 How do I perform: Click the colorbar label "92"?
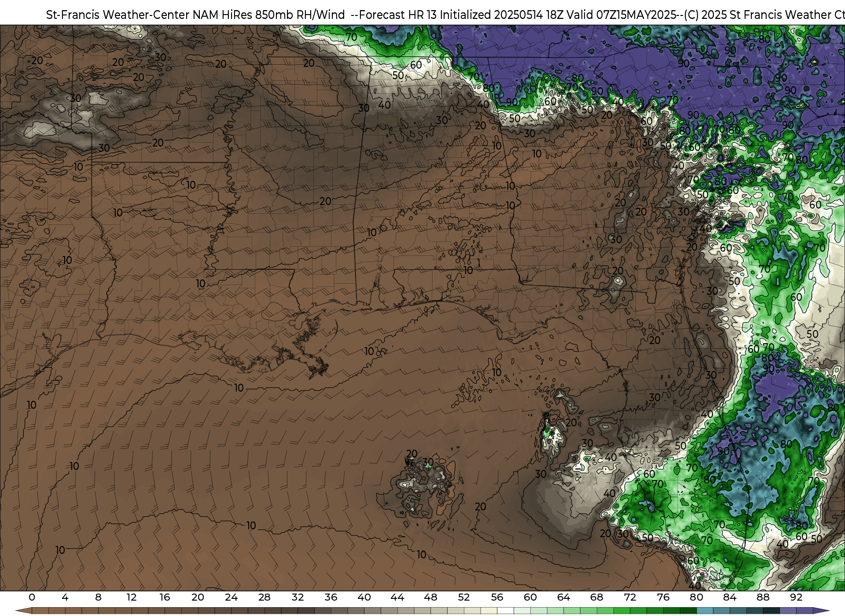coord(796,597)
